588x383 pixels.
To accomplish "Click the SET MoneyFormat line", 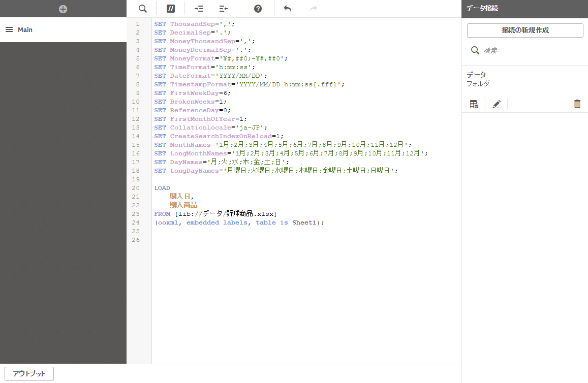I will click(x=221, y=58).
